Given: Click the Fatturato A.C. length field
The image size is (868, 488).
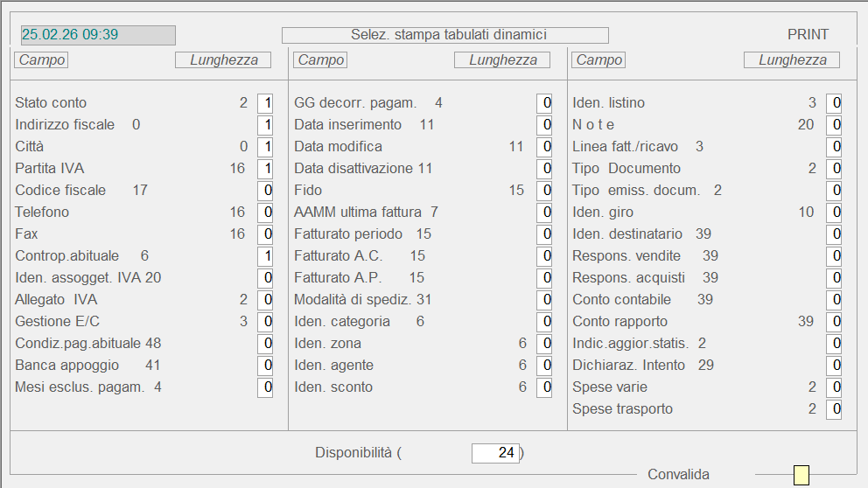Looking at the screenshot, I should point(544,256).
